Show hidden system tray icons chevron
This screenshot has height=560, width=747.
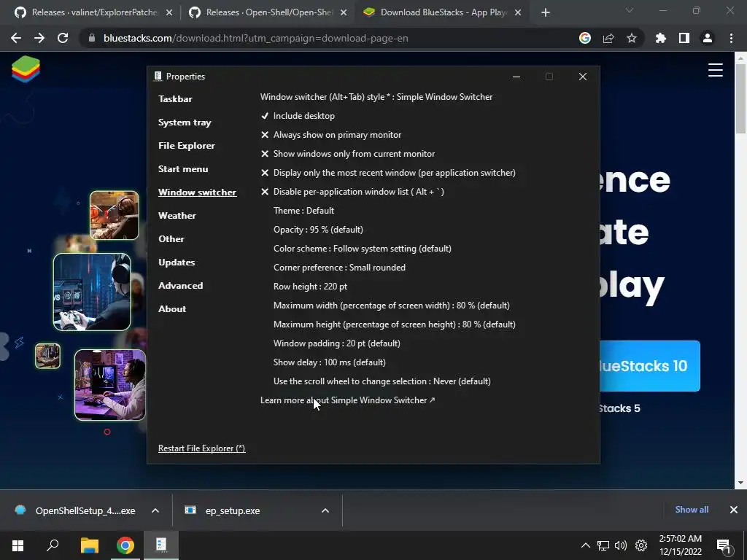[586, 545]
